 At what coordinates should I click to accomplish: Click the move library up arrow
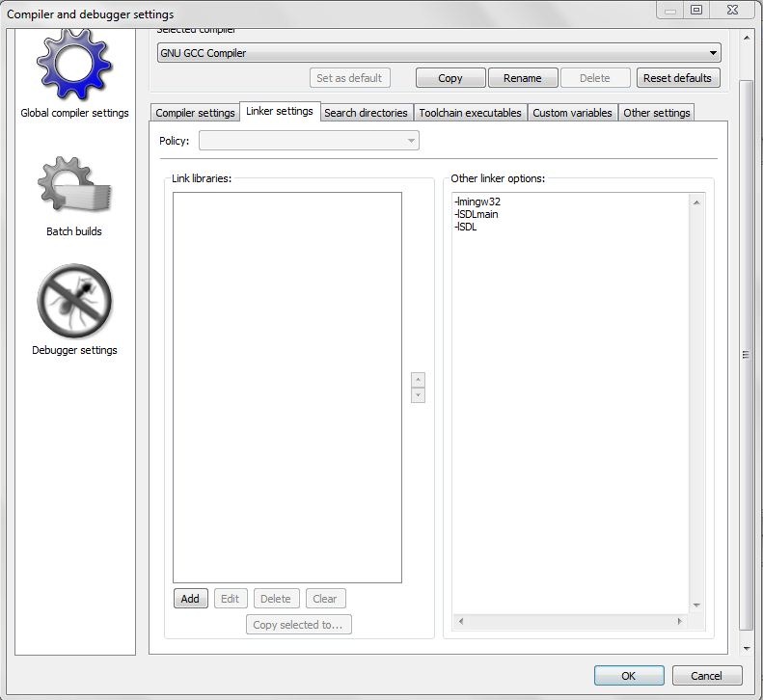tap(418, 380)
